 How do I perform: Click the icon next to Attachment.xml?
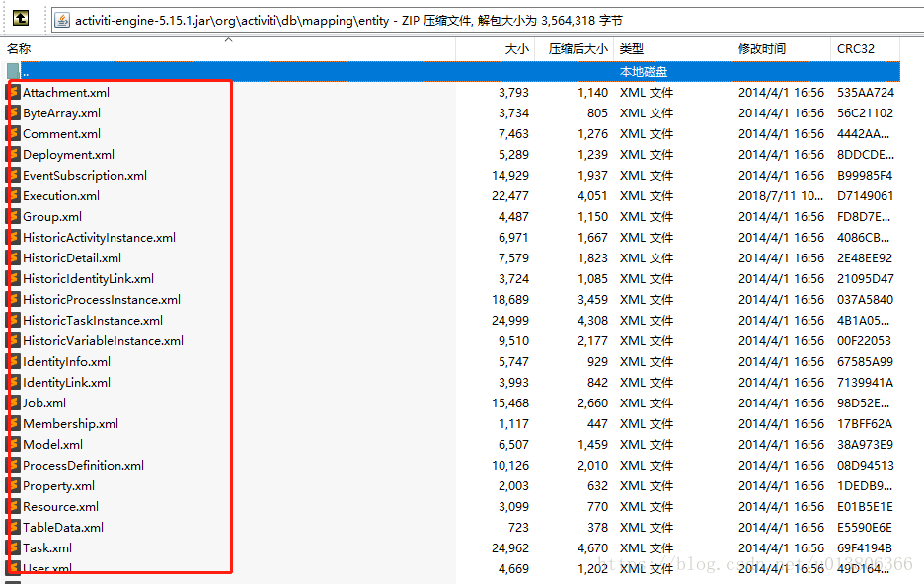[x=13, y=93]
